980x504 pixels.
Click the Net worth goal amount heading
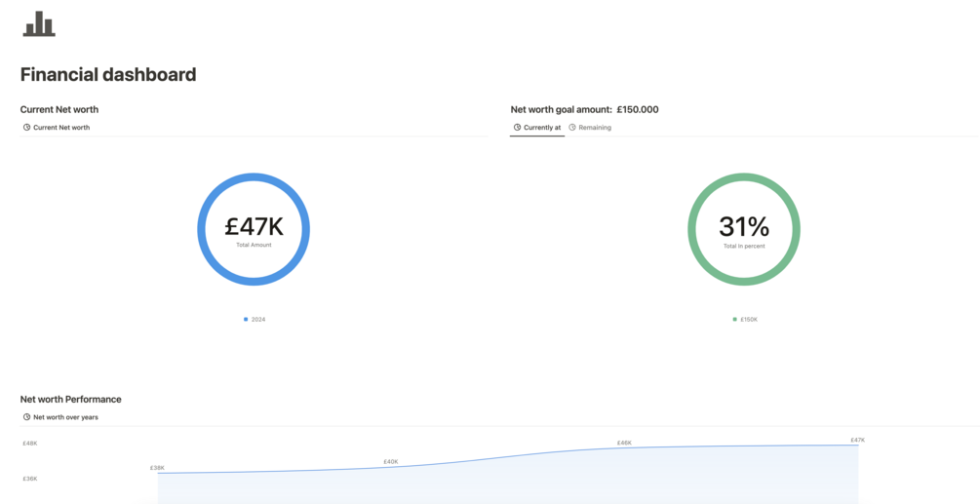pos(584,109)
